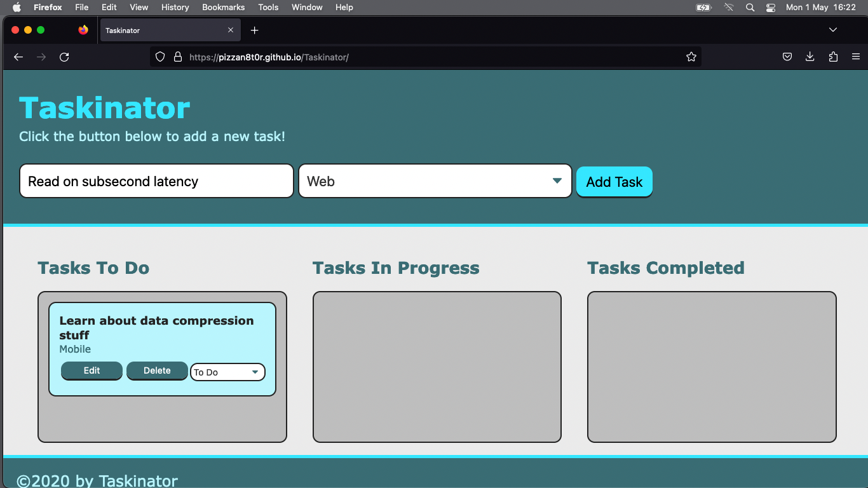Open the To Do status dropdown
The width and height of the screenshot is (868, 488).
[x=227, y=372]
